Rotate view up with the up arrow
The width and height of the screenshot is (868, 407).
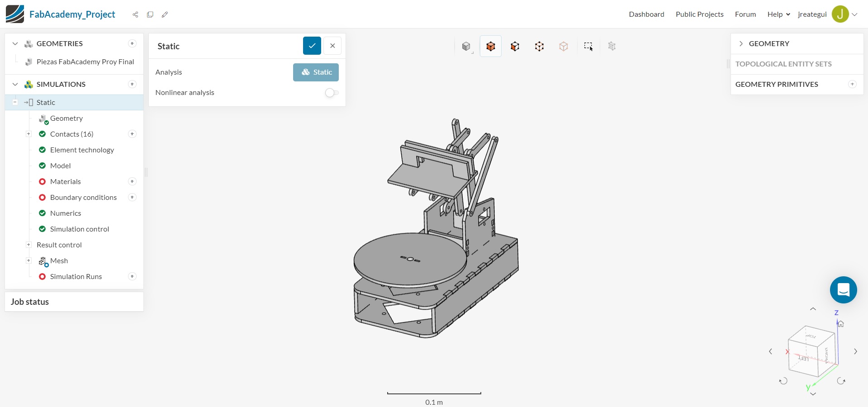tap(813, 309)
